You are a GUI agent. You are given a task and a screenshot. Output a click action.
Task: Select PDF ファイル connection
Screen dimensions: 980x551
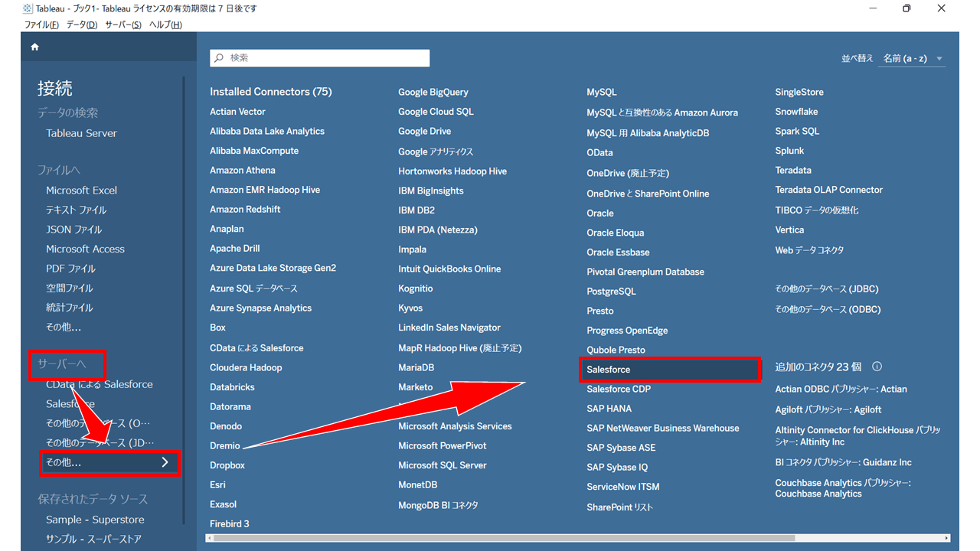70,269
